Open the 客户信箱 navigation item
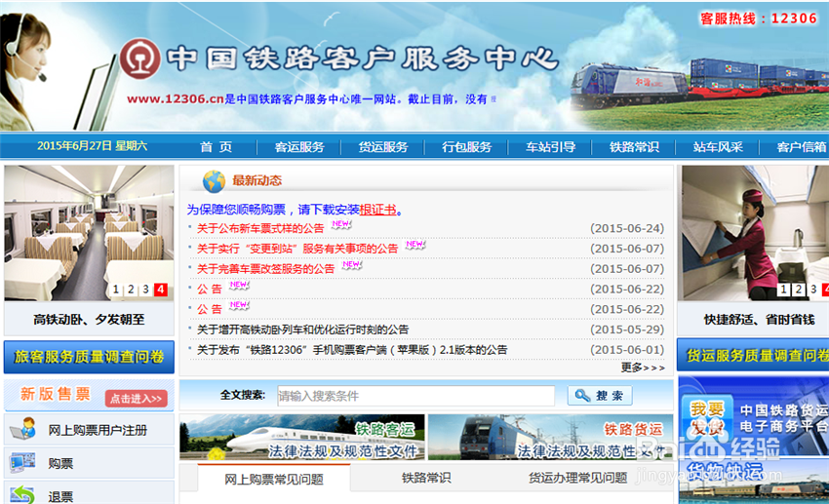 [x=802, y=147]
